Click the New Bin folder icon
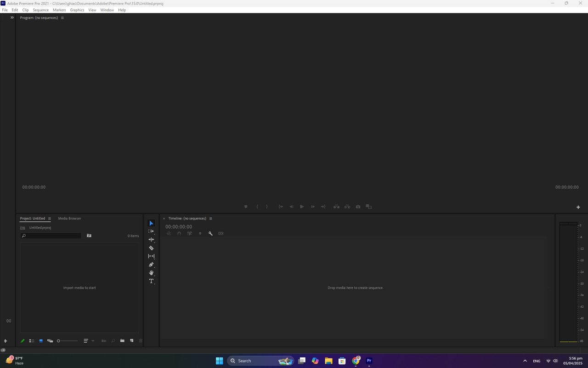The width and height of the screenshot is (588, 368). coord(122,341)
